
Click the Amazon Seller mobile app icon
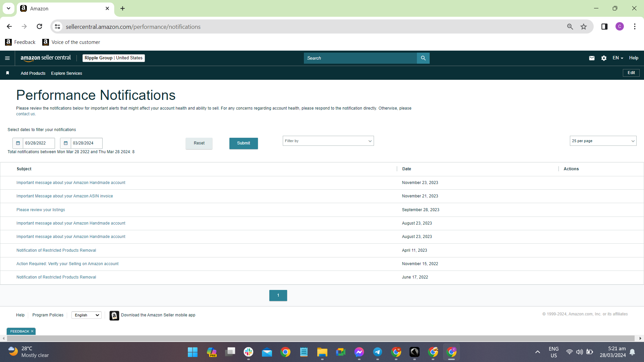[x=114, y=315]
